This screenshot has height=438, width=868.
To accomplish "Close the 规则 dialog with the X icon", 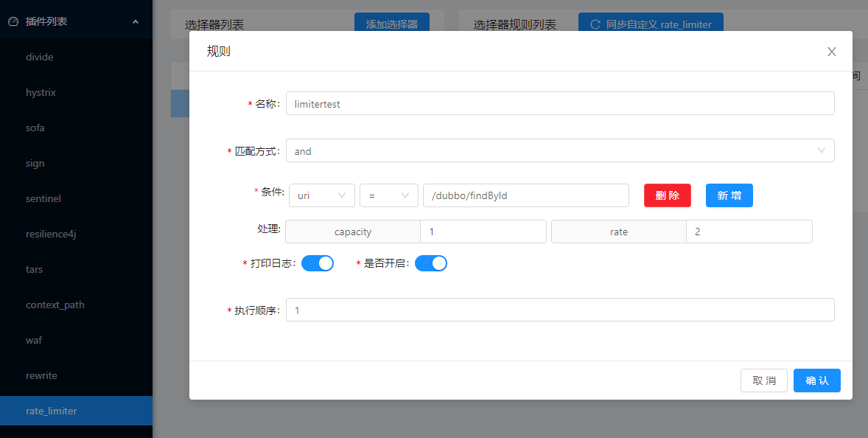I will click(x=831, y=52).
